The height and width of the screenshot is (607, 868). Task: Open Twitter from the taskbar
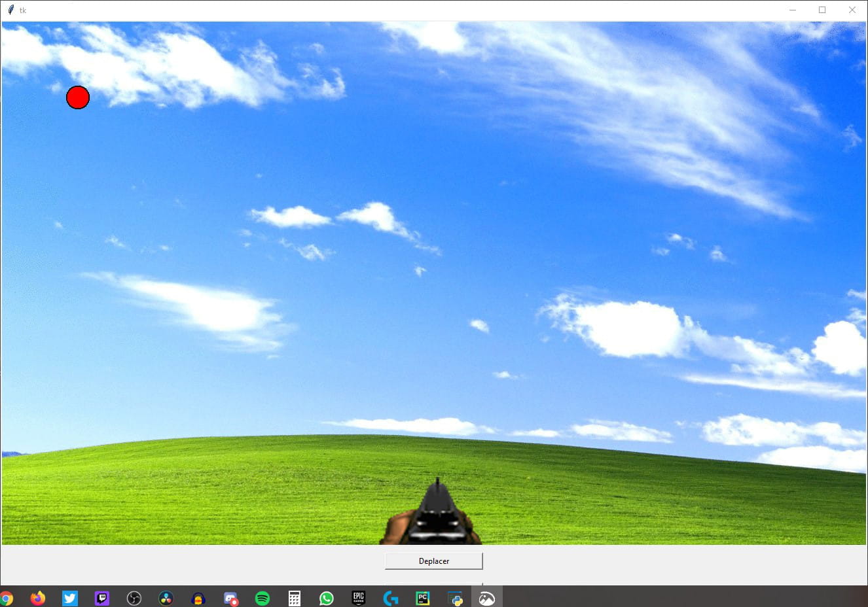(x=70, y=598)
